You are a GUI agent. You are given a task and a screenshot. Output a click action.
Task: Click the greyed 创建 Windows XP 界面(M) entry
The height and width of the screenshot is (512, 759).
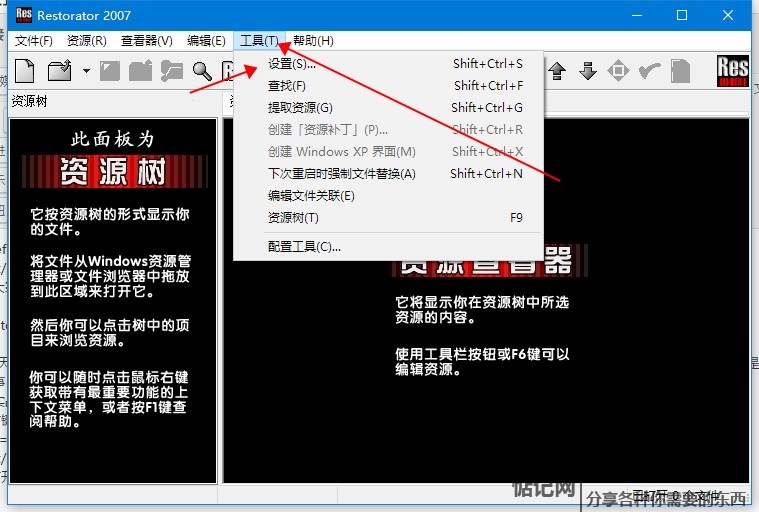(x=389, y=151)
